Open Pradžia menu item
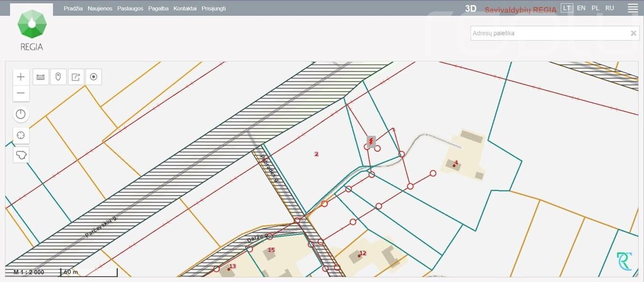 73,9
